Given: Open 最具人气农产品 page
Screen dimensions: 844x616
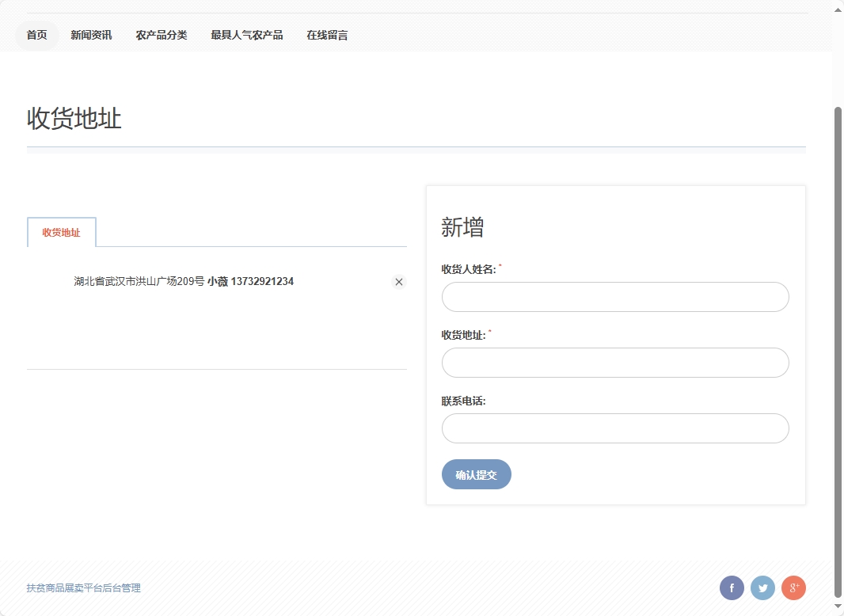Looking at the screenshot, I should (x=247, y=34).
